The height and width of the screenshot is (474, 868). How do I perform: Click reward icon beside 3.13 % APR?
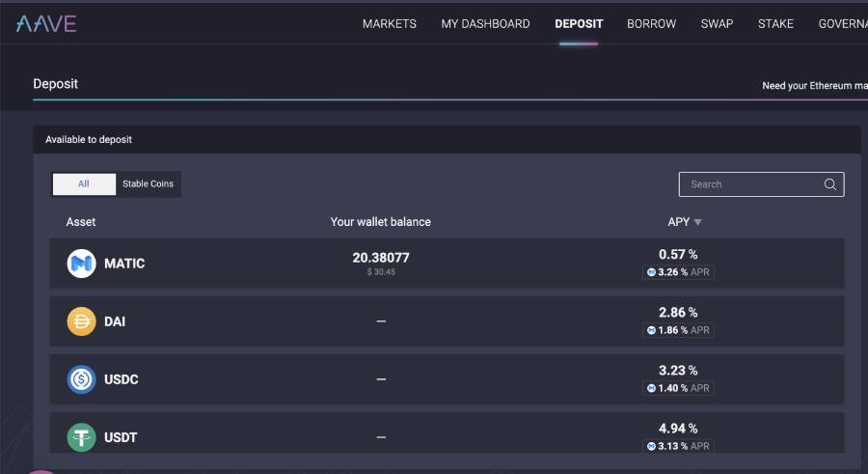651,446
